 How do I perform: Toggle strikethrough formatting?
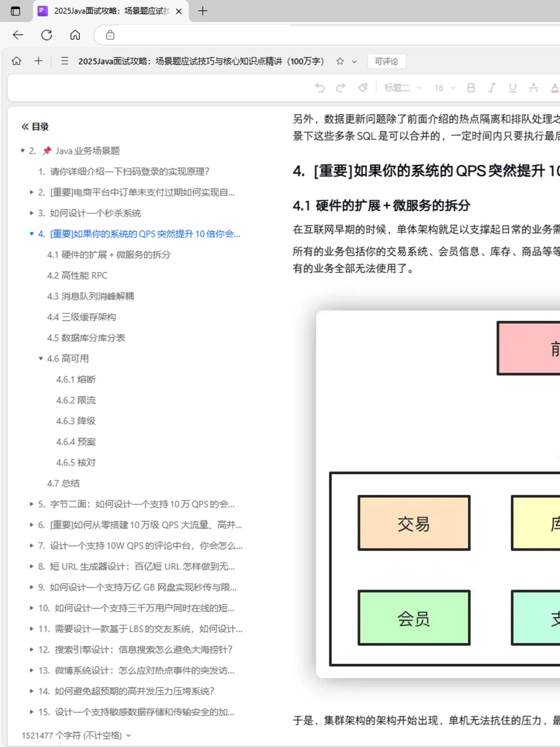533,88
